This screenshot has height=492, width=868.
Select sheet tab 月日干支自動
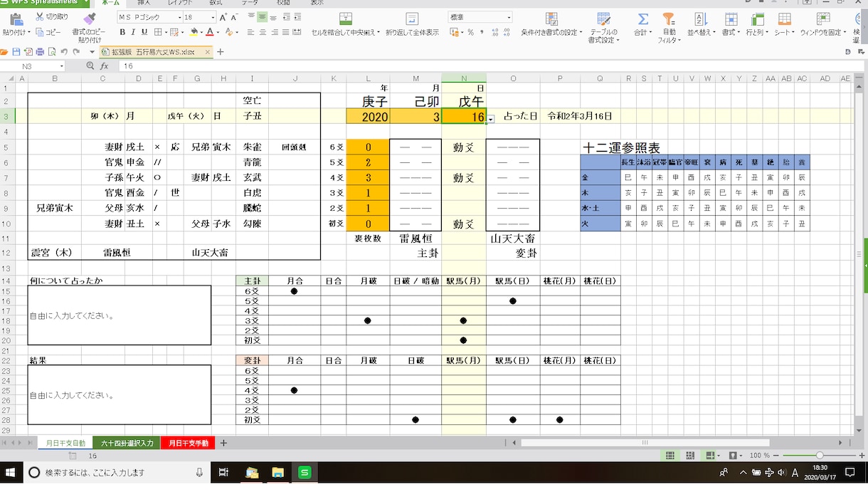pos(65,443)
